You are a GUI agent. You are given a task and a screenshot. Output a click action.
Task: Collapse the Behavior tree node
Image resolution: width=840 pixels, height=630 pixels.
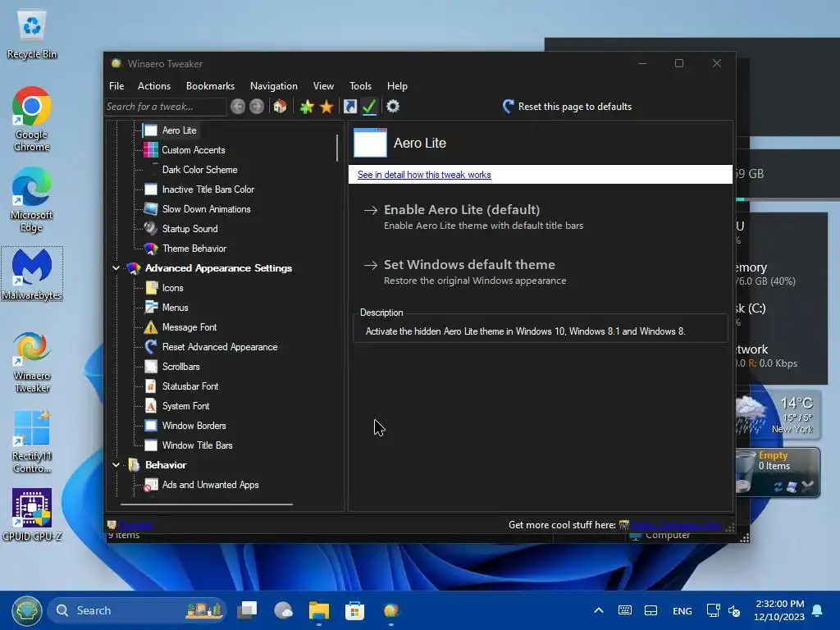[116, 465]
